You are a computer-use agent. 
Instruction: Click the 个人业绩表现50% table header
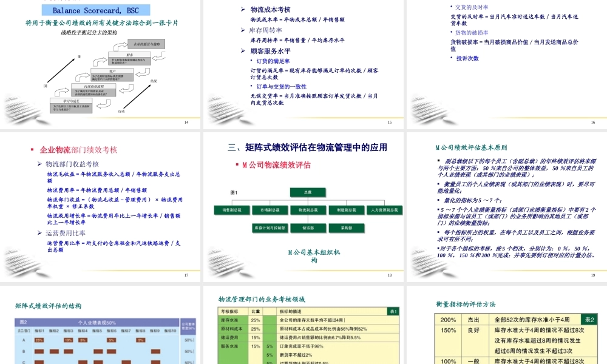(x=97, y=322)
